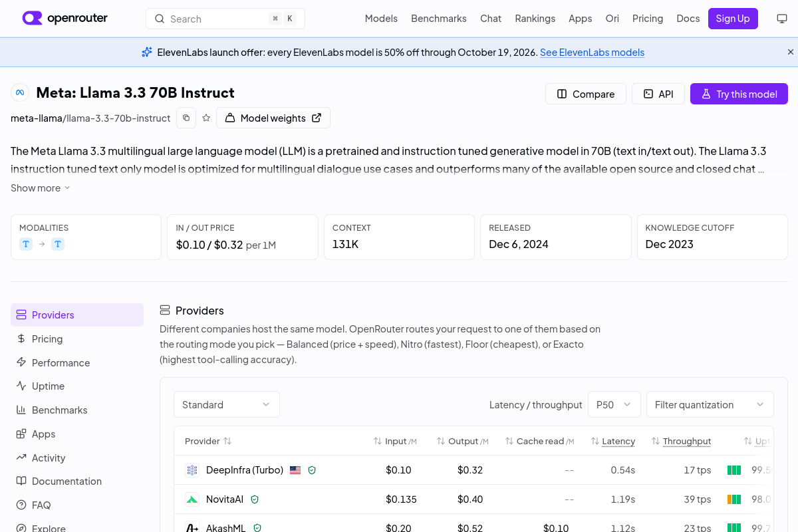Select Providers in the sidebar
The height and width of the screenshot is (532, 798).
click(77, 315)
